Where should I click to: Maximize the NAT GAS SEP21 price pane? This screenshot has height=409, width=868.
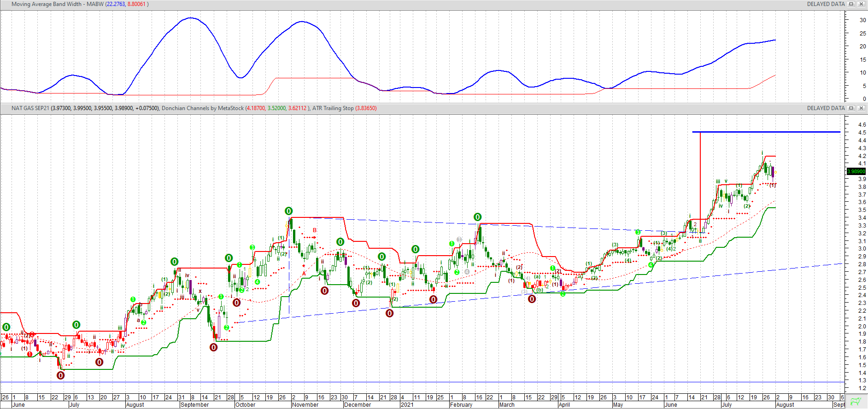pos(851,108)
